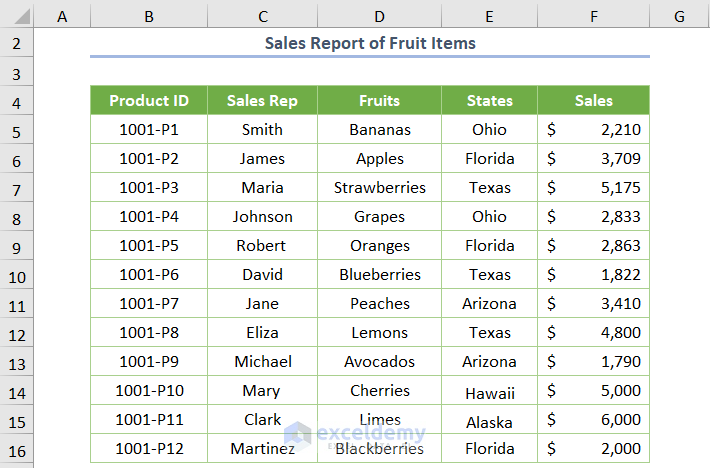Screen dimensions: 710x468
Task: Select the Product ID header cell
Action: pyautogui.click(x=148, y=100)
